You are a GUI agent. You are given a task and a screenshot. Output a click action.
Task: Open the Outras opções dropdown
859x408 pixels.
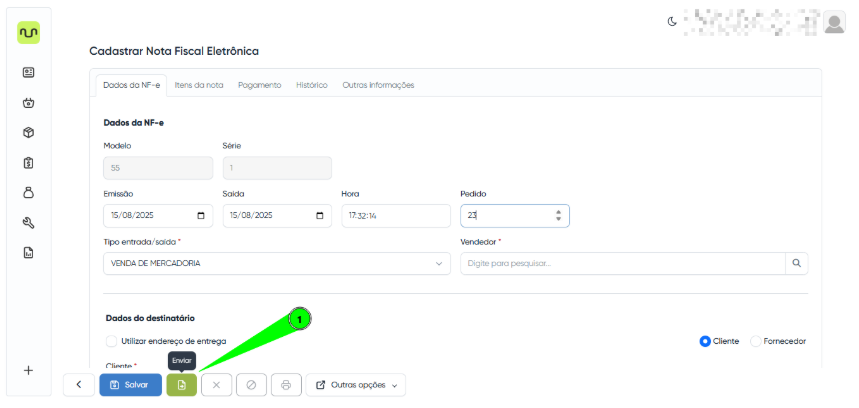pyautogui.click(x=356, y=385)
